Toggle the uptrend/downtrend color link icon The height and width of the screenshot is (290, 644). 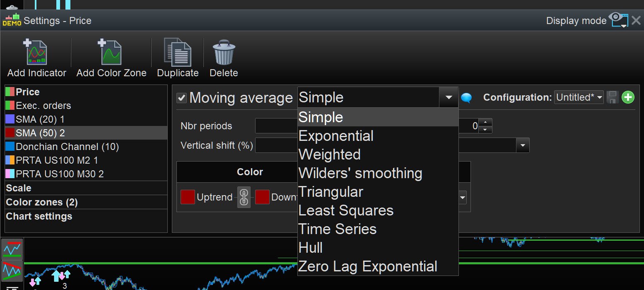(x=244, y=197)
